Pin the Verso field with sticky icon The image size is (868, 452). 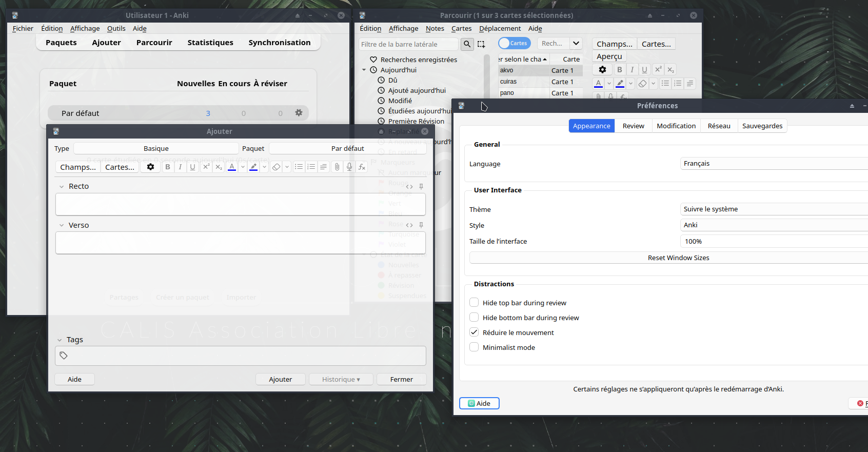[421, 225]
